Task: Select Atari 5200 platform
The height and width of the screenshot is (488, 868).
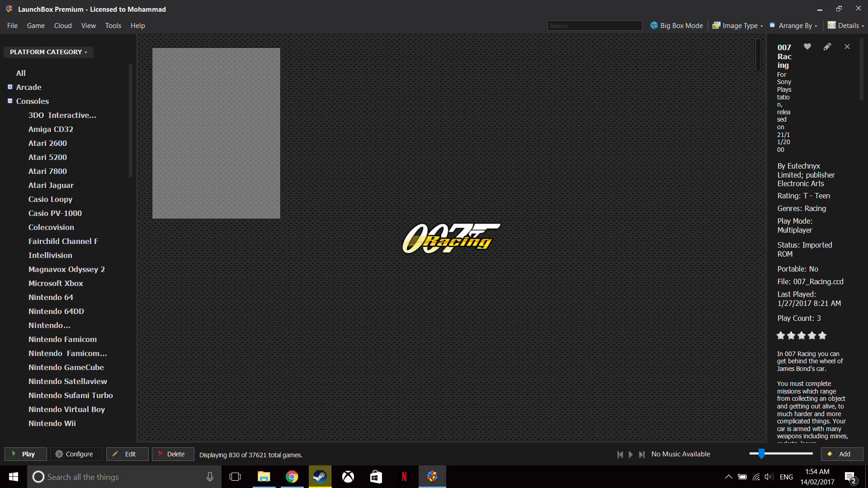Action: pos(47,157)
